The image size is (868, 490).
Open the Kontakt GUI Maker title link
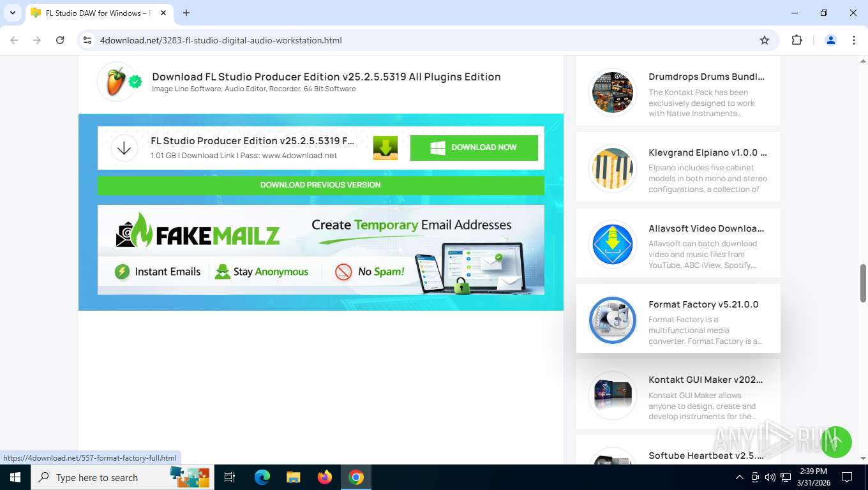[706, 380]
